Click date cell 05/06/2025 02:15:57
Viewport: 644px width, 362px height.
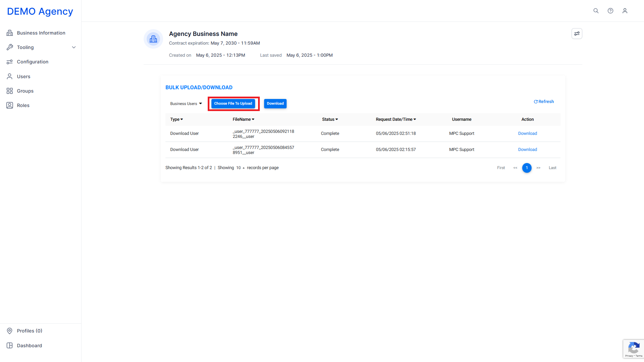[x=396, y=150]
